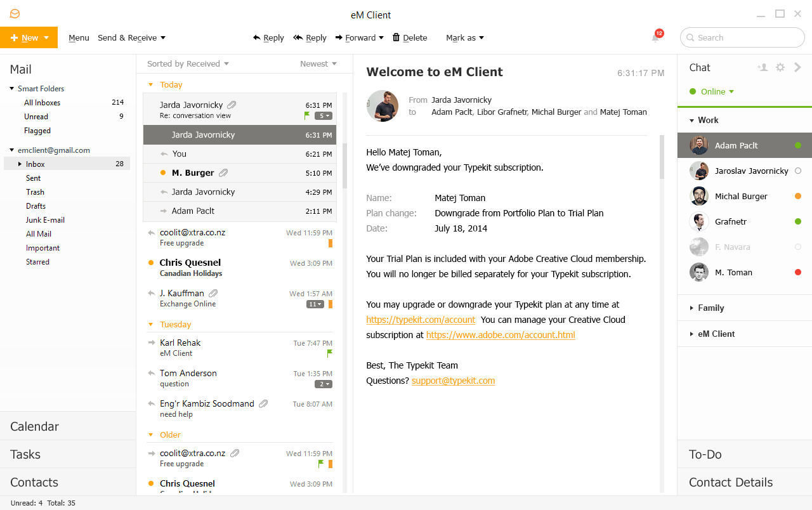The width and height of the screenshot is (812, 510).
Task: Click green flag on Karl Rehak email
Action: (330, 353)
